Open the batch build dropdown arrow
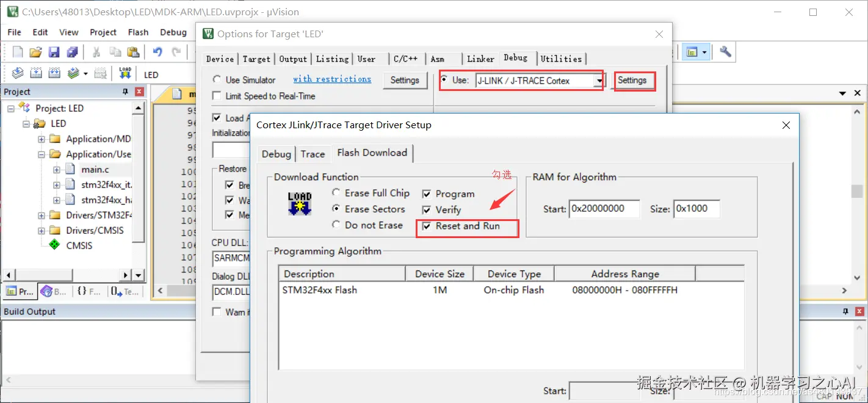868x403 pixels. (85, 74)
